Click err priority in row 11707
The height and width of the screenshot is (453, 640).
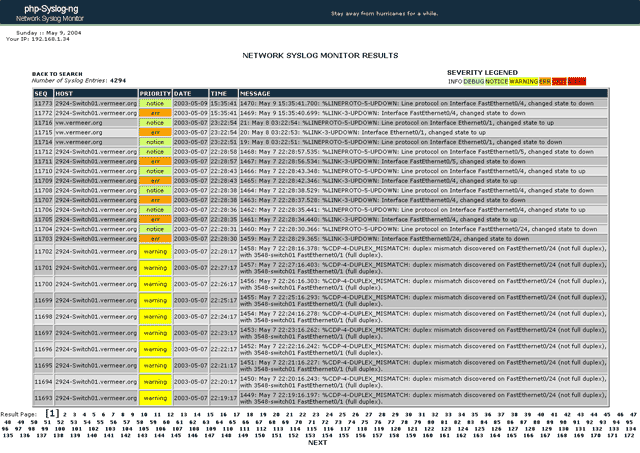pos(155,200)
